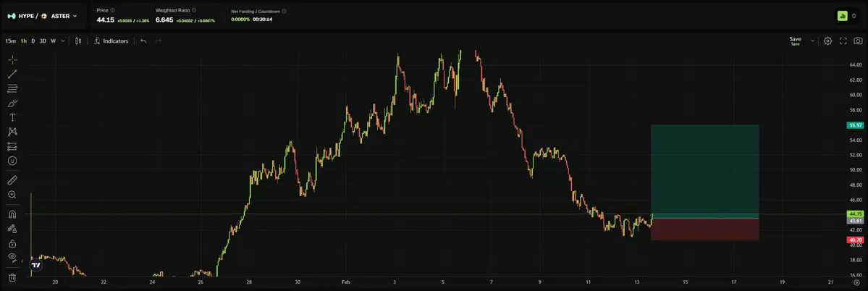Undo the last chart action
The height and width of the screenshot is (291, 868).
coord(143,41)
